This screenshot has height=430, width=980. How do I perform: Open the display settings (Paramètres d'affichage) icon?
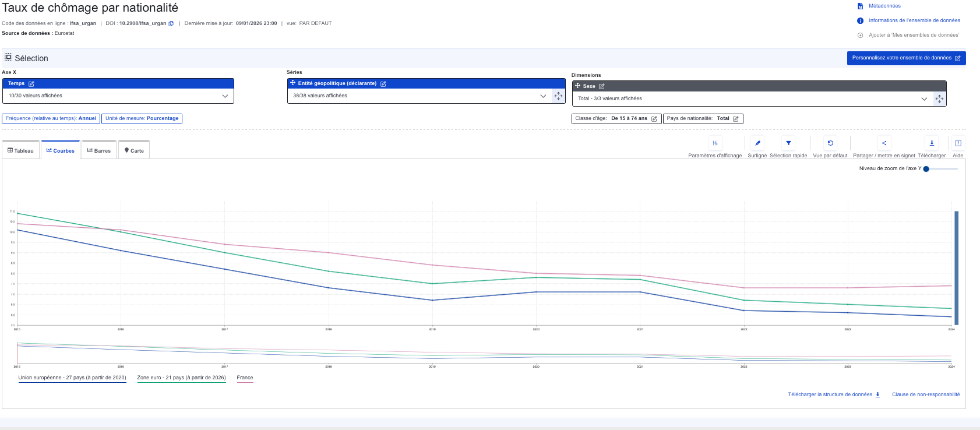tap(715, 143)
